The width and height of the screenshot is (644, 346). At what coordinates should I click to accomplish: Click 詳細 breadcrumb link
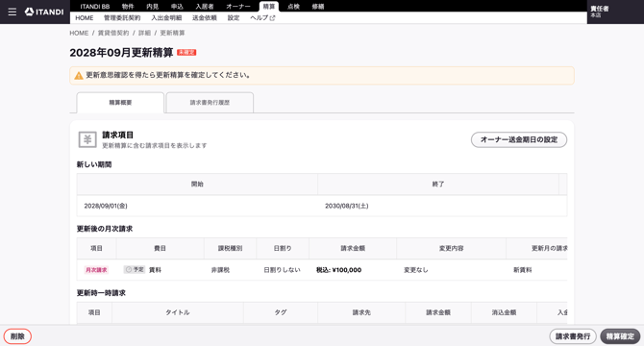[x=144, y=33]
